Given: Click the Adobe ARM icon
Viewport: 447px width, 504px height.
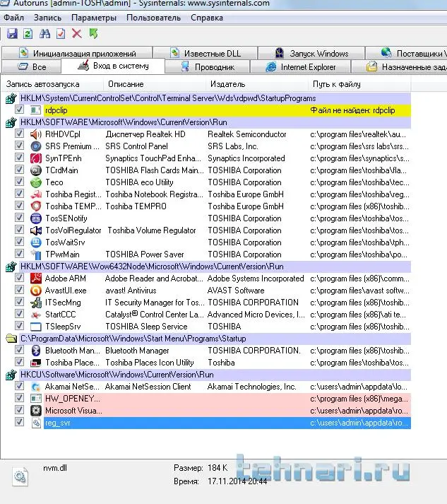Looking at the screenshot, I should tap(35, 279).
